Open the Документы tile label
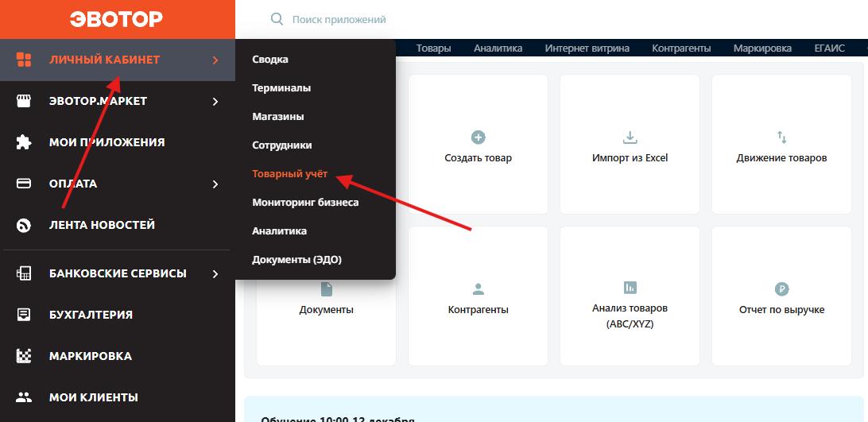Image resolution: width=868 pixels, height=422 pixels. (327, 310)
